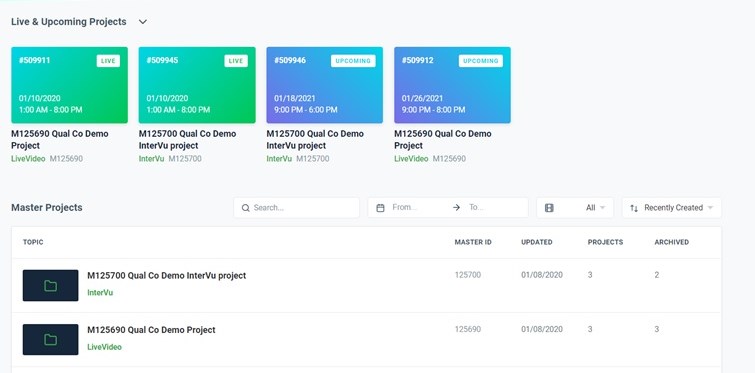
Task: Click M125700 code under card #509945
Action: pyautogui.click(x=185, y=159)
